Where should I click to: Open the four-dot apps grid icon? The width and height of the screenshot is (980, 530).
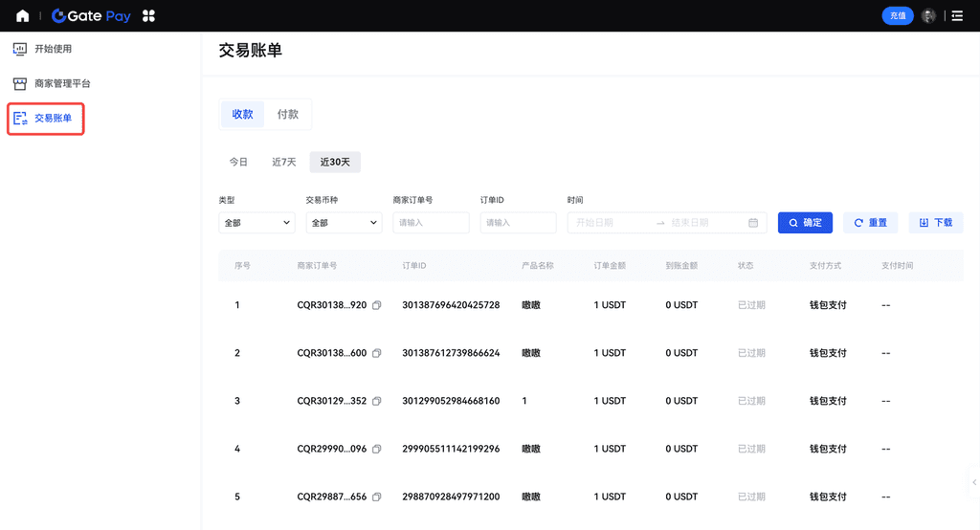coord(148,16)
